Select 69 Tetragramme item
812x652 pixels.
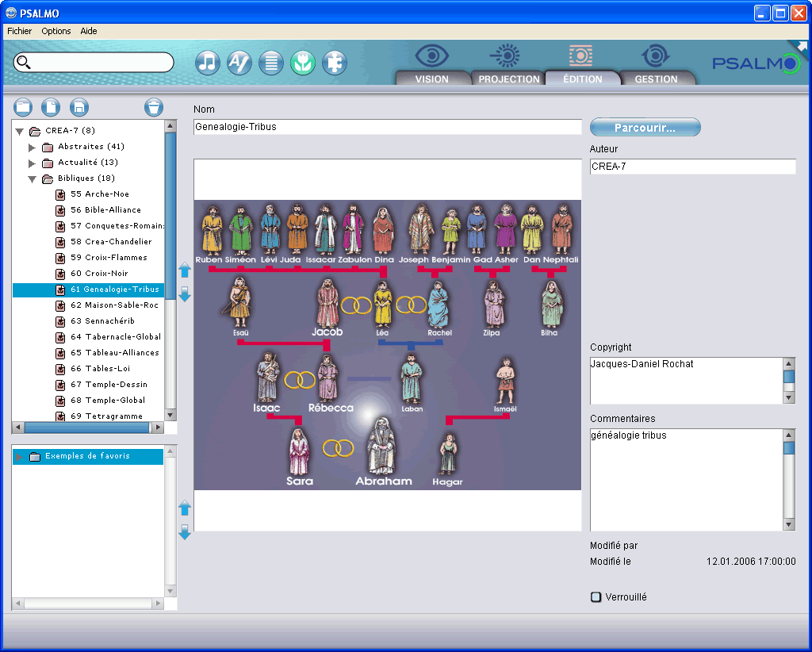[107, 416]
